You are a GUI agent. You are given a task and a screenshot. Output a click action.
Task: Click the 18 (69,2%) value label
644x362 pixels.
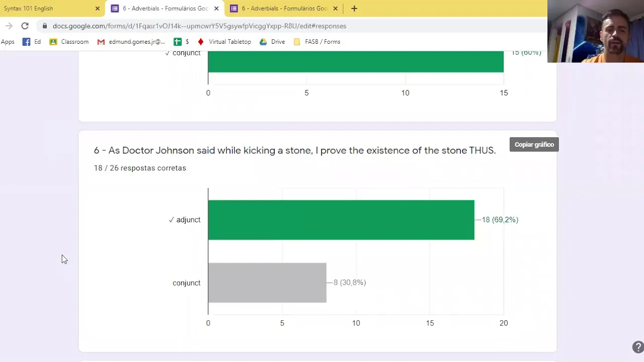point(500,220)
